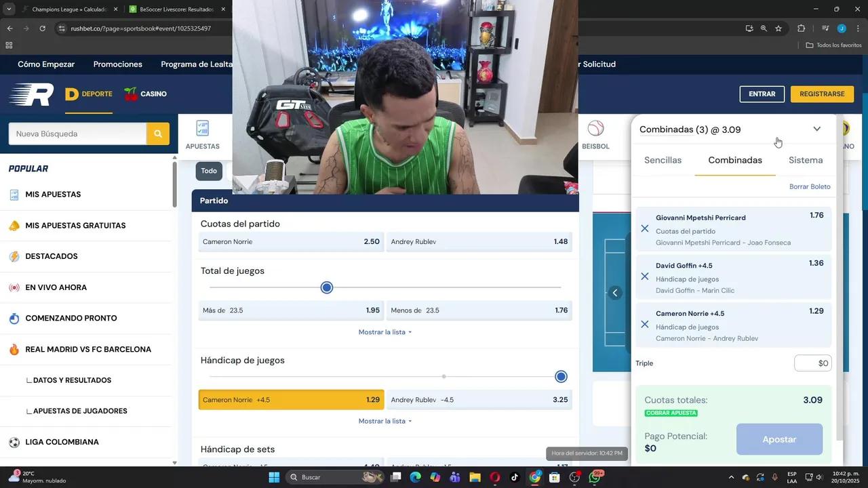868x488 pixels.
Task: Toggle Cameron Norrie +4.5 handicap odds
Action: click(291, 400)
